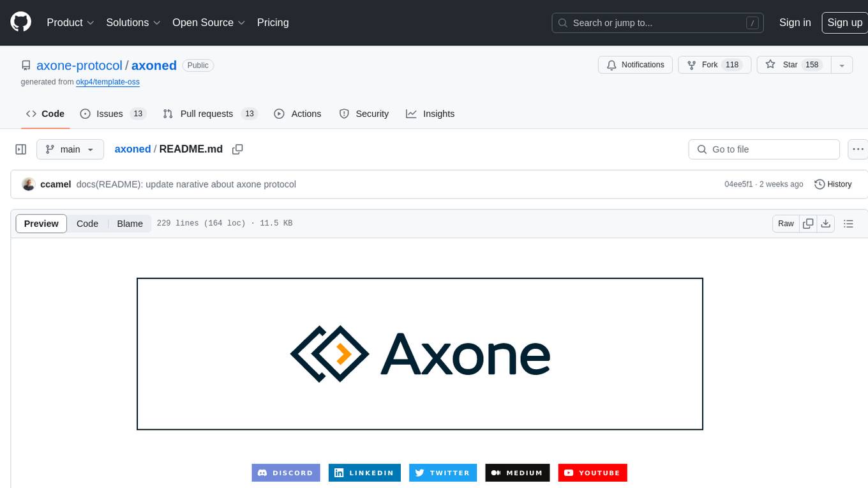The height and width of the screenshot is (488, 868).
Task: Switch to the Insights tab
Action: 430,114
